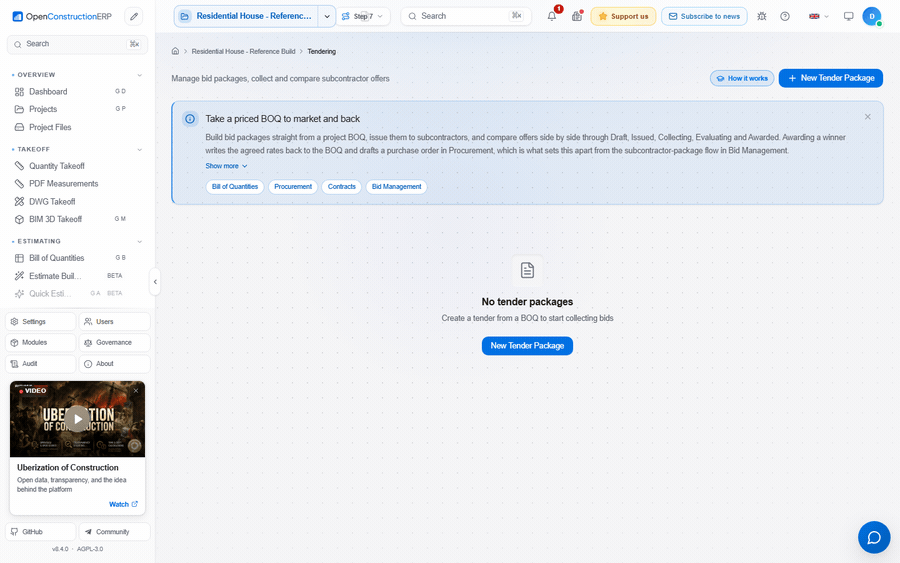900x563 pixels.
Task: Click the top-right New Tender Package button
Action: click(831, 78)
